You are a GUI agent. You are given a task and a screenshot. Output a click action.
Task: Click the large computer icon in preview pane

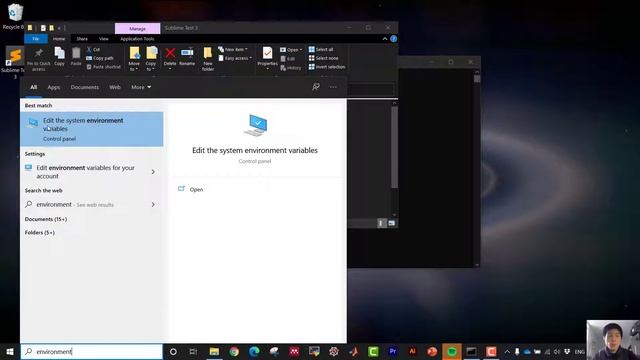(256, 126)
